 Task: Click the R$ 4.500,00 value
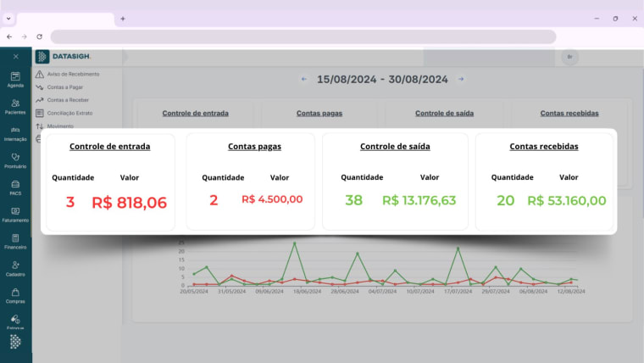pyautogui.click(x=272, y=199)
